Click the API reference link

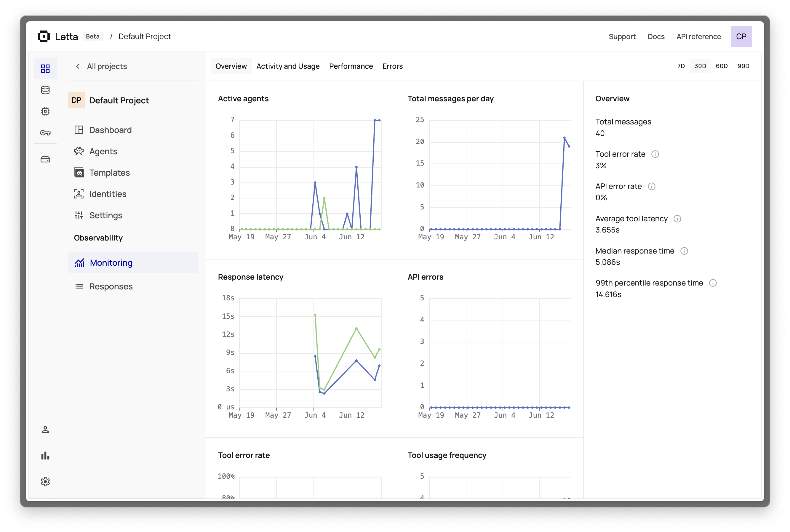(x=698, y=37)
